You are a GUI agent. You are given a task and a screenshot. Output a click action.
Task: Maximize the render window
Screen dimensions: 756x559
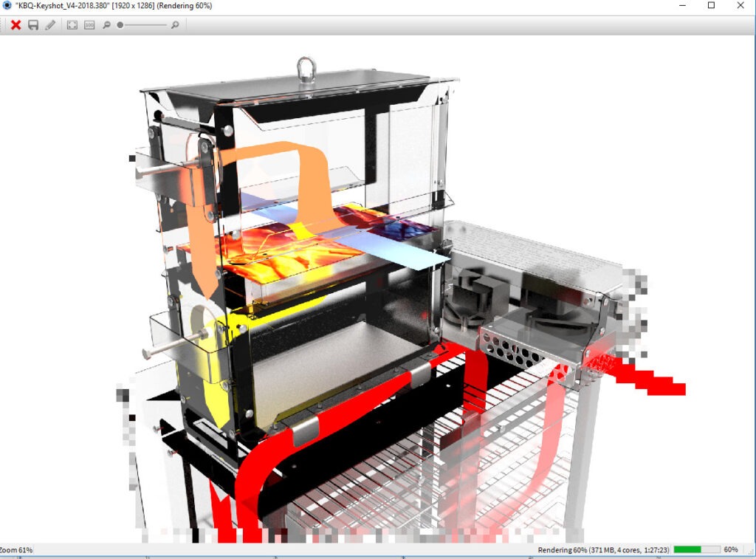711,5
